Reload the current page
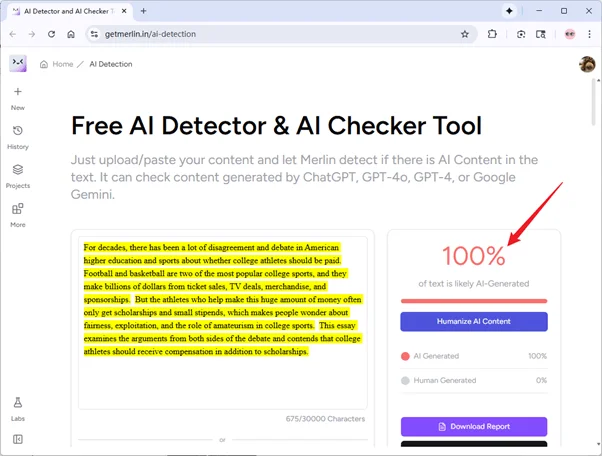 pyautogui.click(x=51, y=34)
